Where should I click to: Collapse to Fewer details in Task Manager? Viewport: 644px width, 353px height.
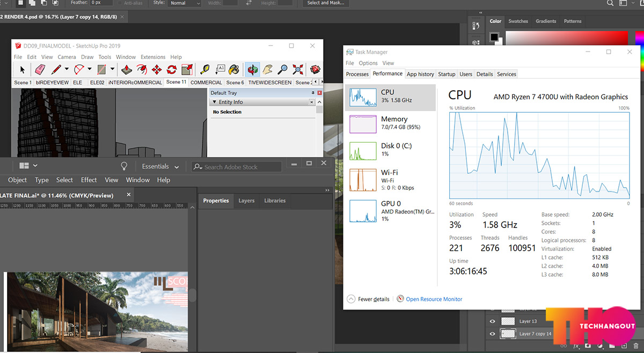point(369,299)
